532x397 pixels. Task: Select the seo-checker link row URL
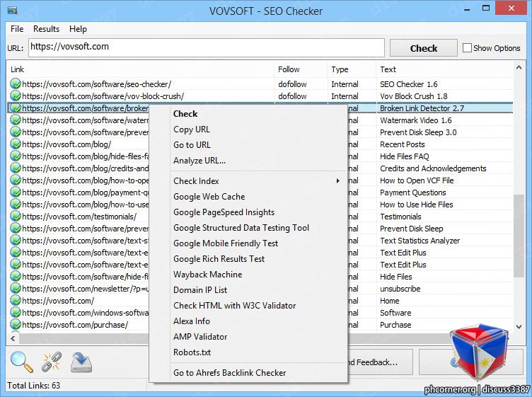click(97, 84)
